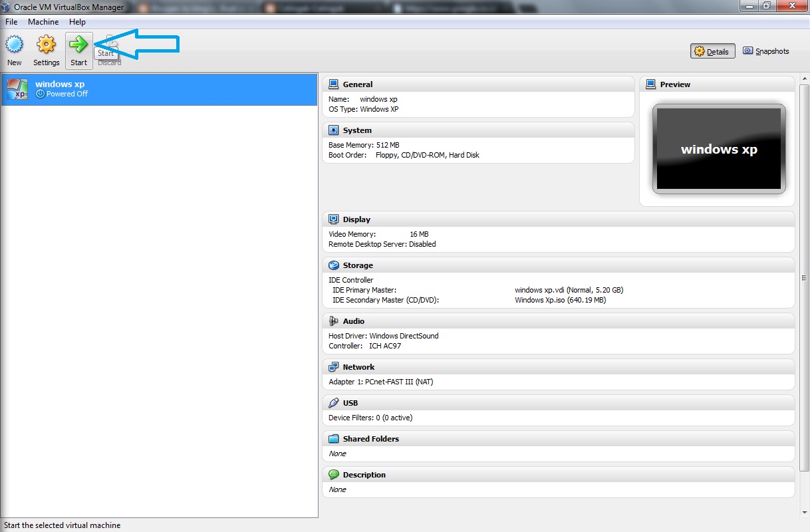Image resolution: width=810 pixels, height=532 pixels.
Task: Click 'Windows Xp.iso (640.19 MB)' value
Action: [x=561, y=300]
